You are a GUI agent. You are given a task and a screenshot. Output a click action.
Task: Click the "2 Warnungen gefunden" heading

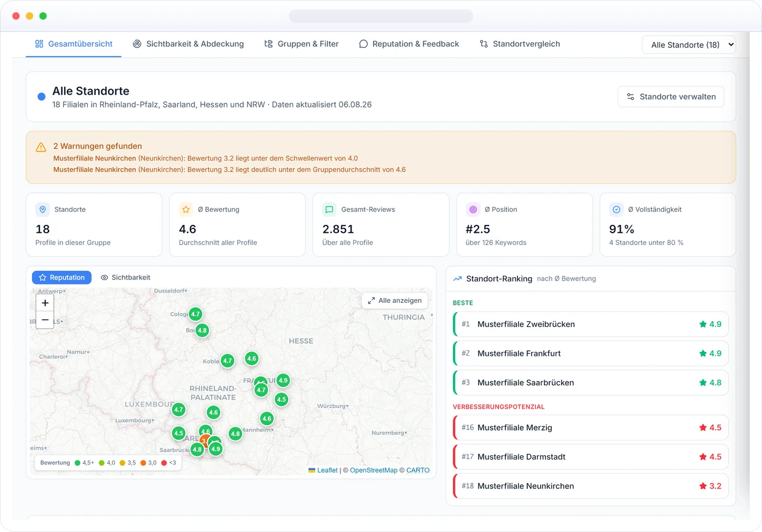pos(98,146)
